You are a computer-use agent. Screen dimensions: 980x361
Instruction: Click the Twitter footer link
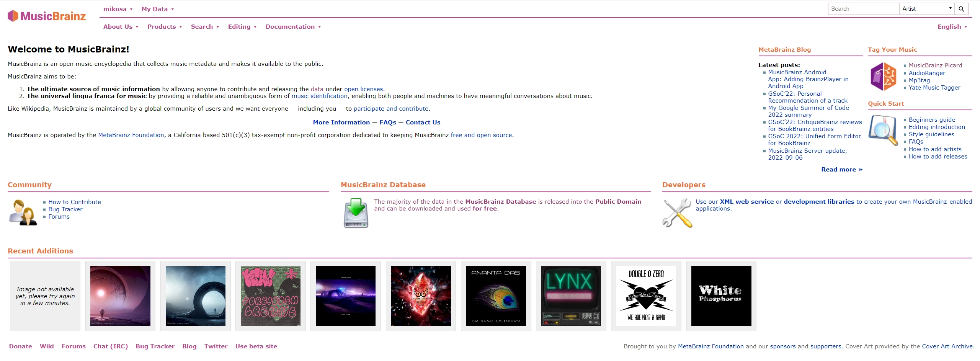click(x=216, y=346)
